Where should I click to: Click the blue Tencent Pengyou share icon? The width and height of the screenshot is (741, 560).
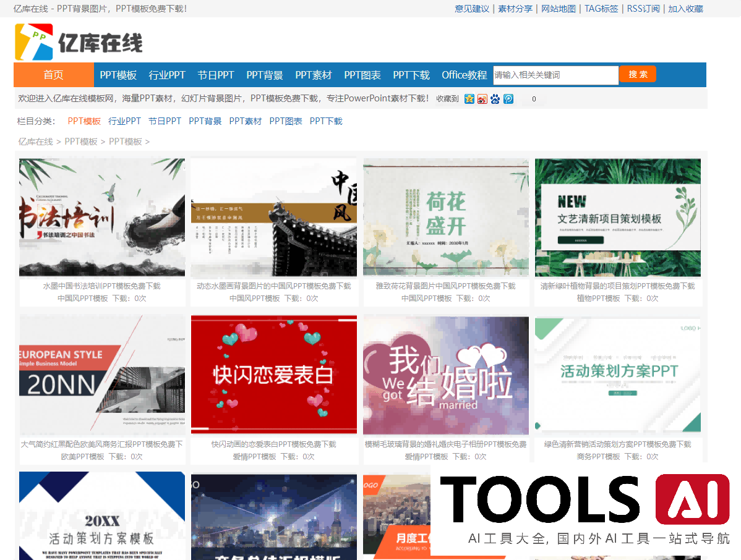point(508,99)
